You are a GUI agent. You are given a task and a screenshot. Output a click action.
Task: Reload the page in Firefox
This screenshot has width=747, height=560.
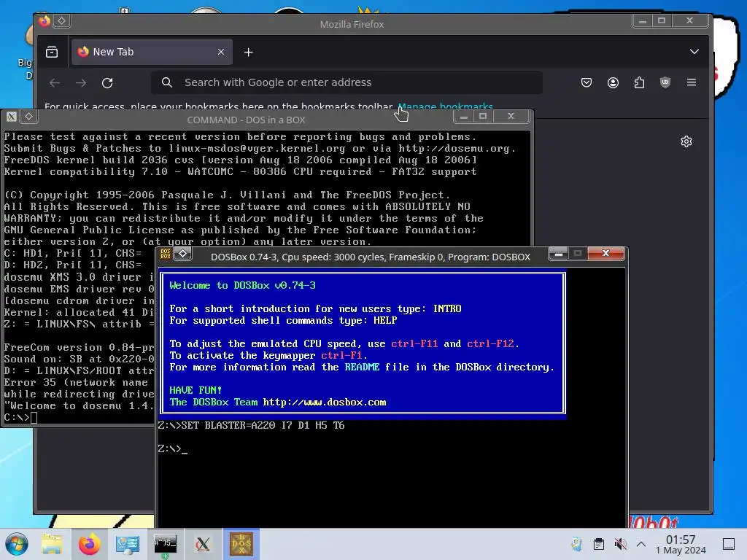point(107,83)
